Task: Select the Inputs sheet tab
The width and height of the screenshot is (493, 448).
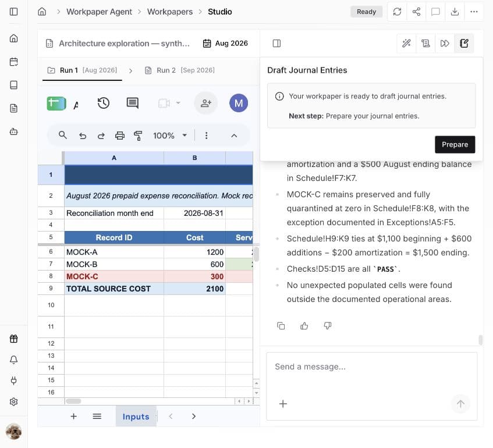Action: (x=136, y=417)
